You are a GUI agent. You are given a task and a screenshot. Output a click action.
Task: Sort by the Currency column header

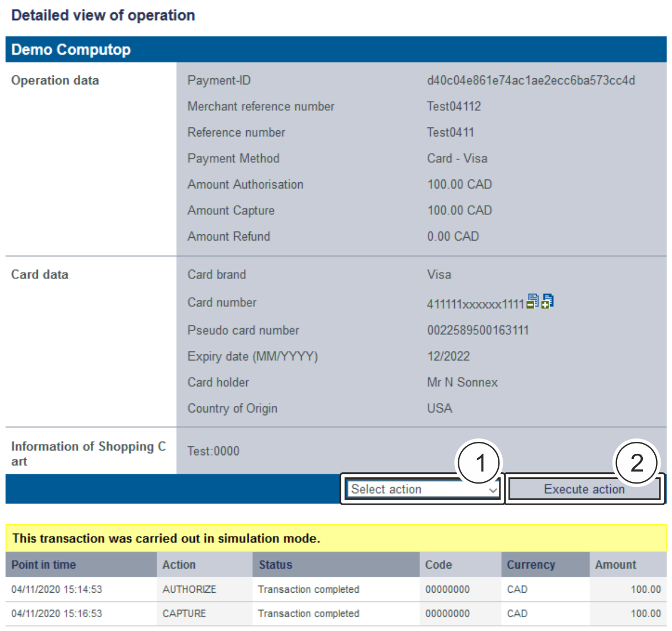point(531,565)
